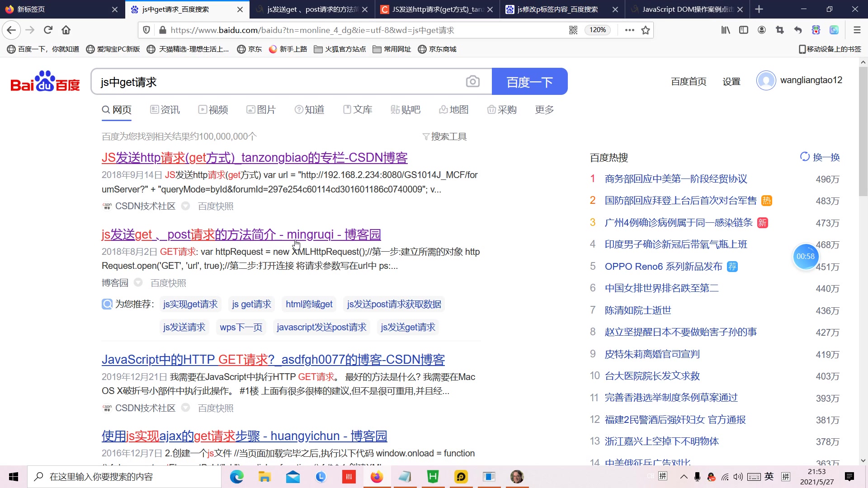868x488 pixels.
Task: Open user wangliangtao12 account menu
Action: [x=799, y=80]
